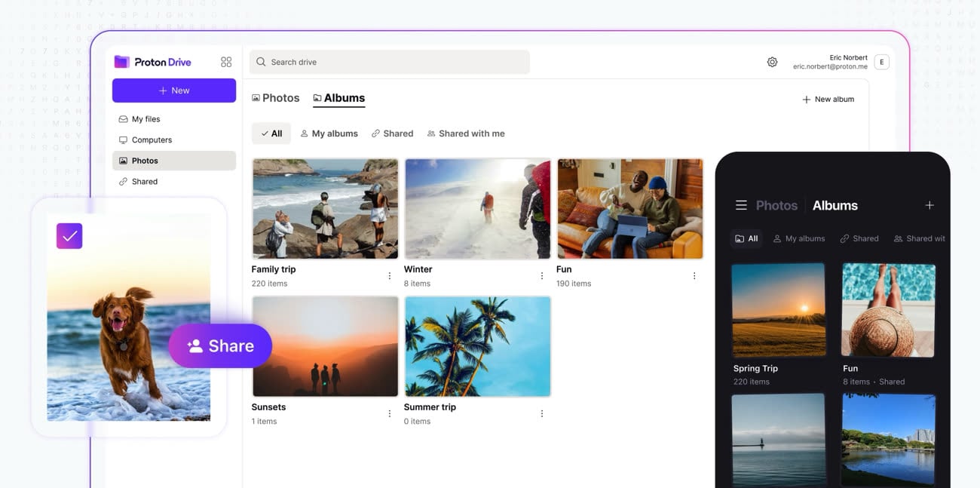
Task: Open Summer trip album options menu
Action: [542, 413]
